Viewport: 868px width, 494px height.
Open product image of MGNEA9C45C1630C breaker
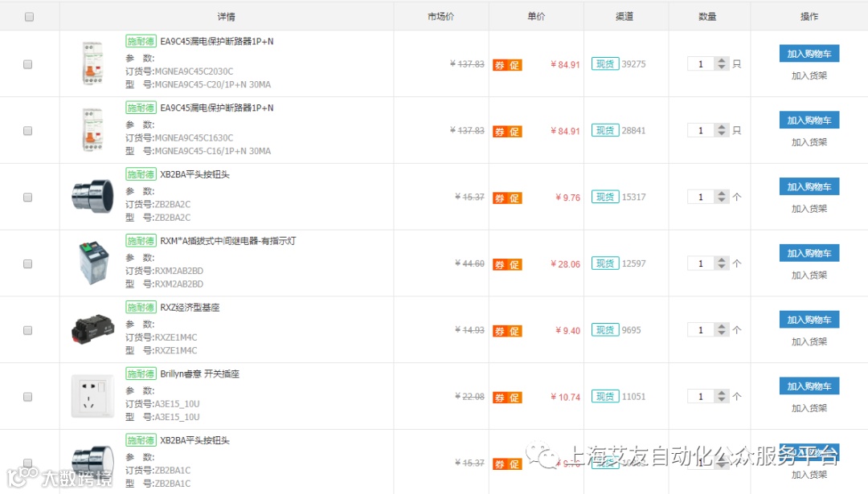92,130
